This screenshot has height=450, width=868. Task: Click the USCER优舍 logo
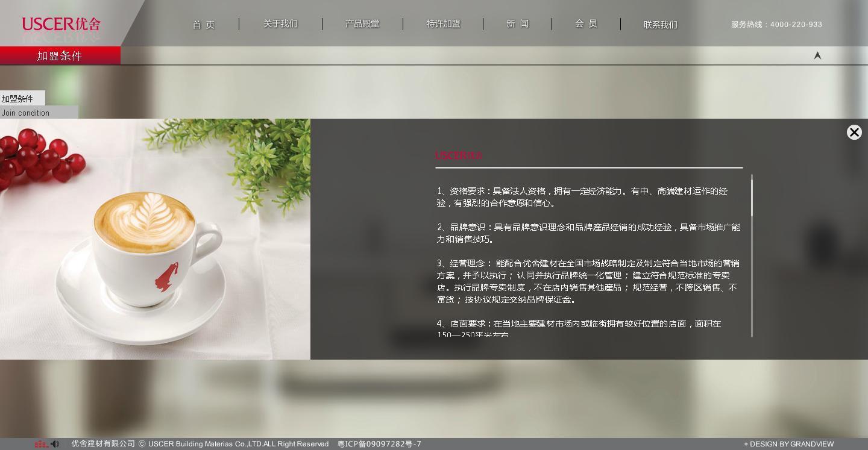(61, 24)
